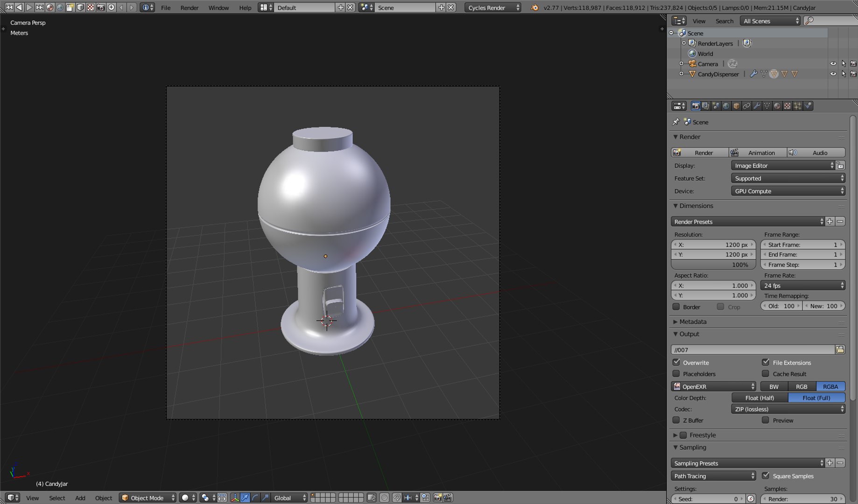Hide CandyDispenser via its eye icon

(x=833, y=74)
